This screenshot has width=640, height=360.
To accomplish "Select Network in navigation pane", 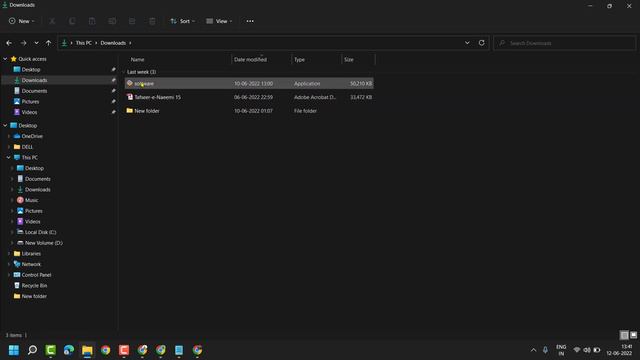I will (31, 264).
